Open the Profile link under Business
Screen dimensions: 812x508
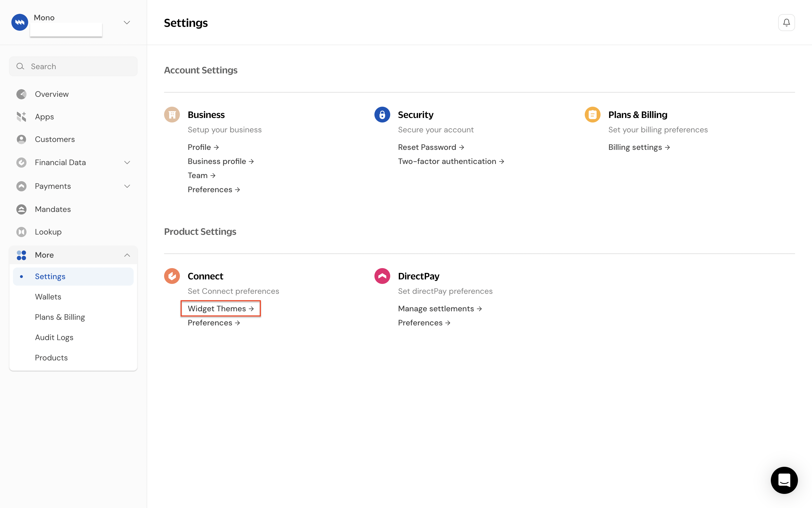coord(203,147)
